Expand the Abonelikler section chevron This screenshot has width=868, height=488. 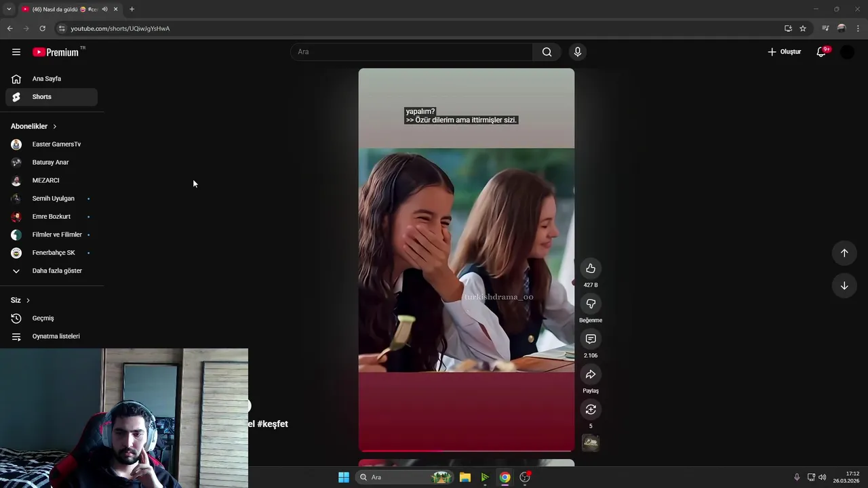(x=55, y=127)
